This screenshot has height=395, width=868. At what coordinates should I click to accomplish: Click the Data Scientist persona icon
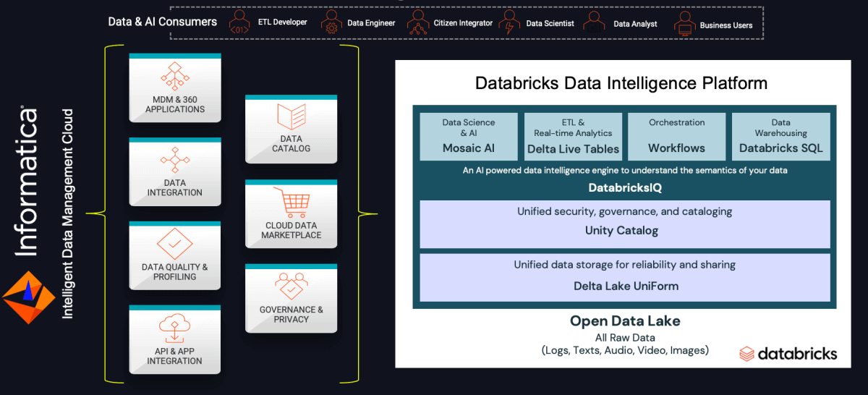coord(510,23)
